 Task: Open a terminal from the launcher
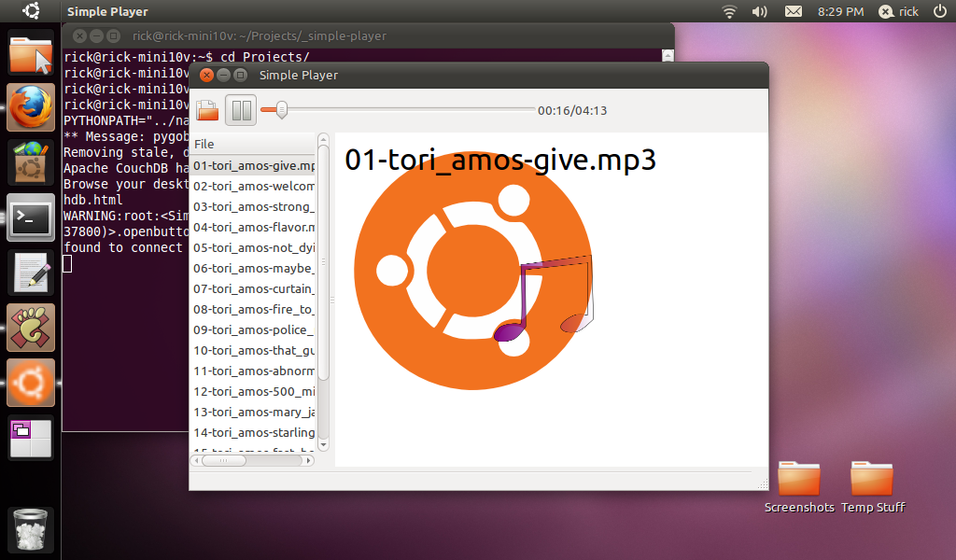(x=30, y=217)
